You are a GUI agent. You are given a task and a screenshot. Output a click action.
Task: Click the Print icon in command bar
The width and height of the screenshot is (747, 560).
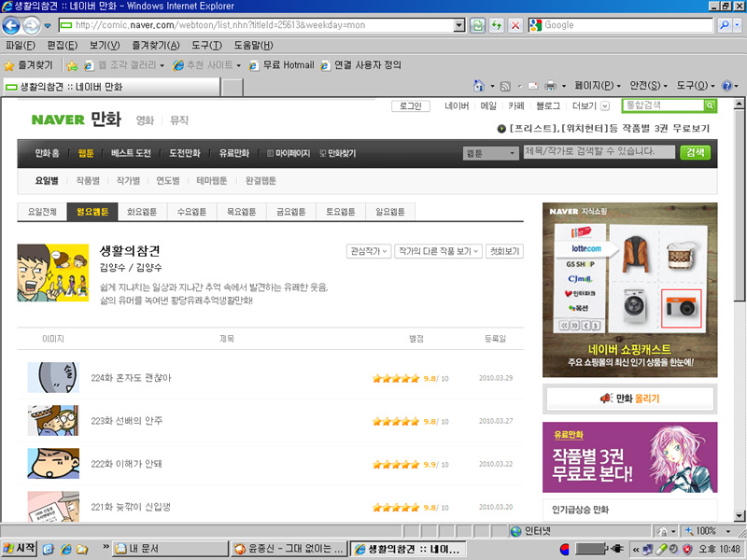pos(550,86)
